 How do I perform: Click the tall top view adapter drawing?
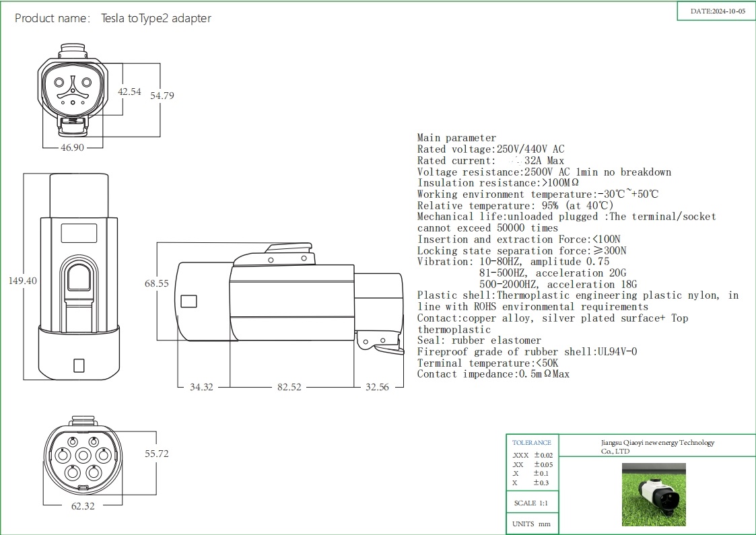tap(79, 276)
